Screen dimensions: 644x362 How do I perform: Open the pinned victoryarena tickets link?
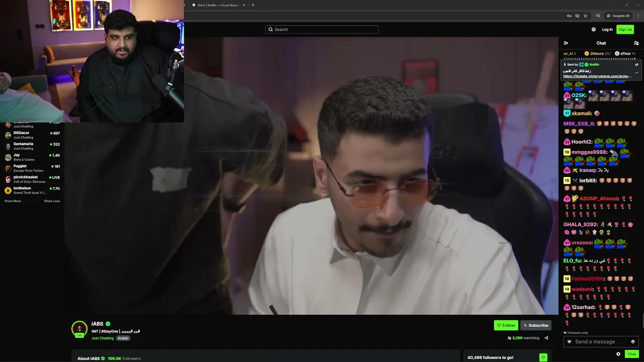(597, 76)
